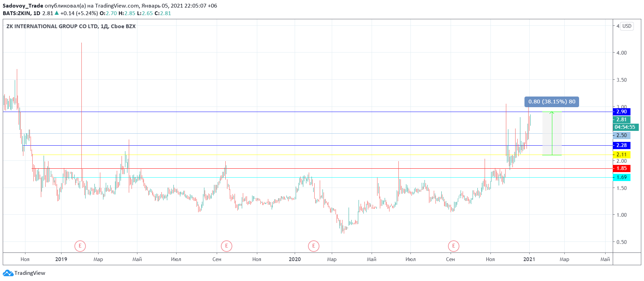Viewport: 644px width, 281px height.
Task: Select the blue 2.28 price label
Action: 621,145
